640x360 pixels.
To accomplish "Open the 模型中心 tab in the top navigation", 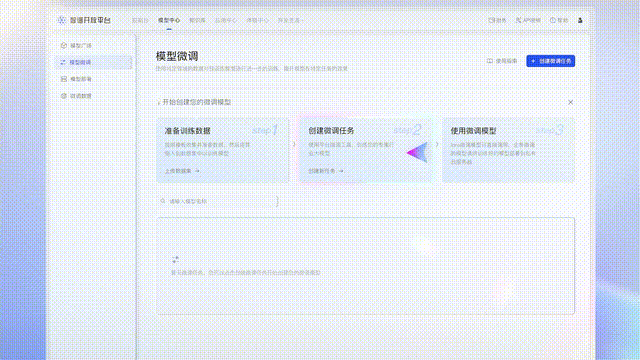I will 169,20.
